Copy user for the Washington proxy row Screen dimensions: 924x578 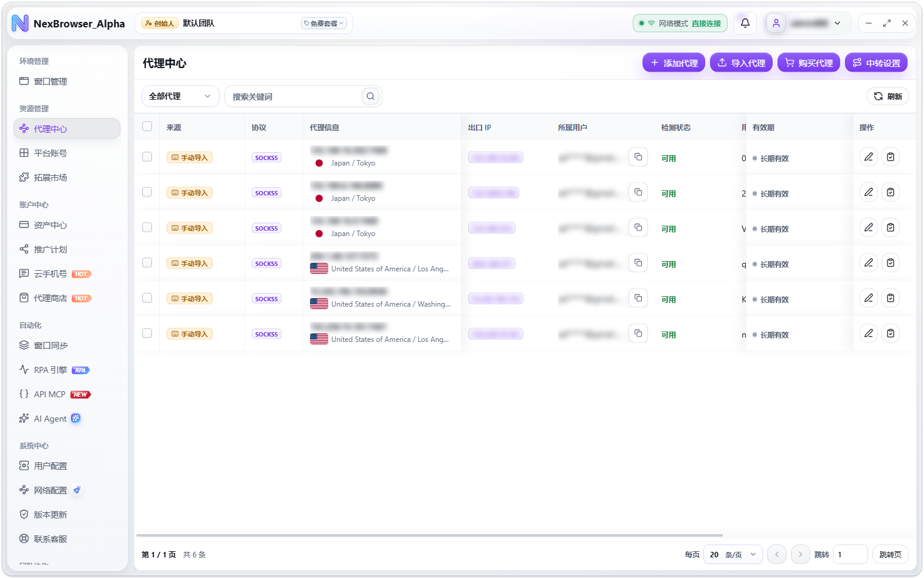coord(638,298)
